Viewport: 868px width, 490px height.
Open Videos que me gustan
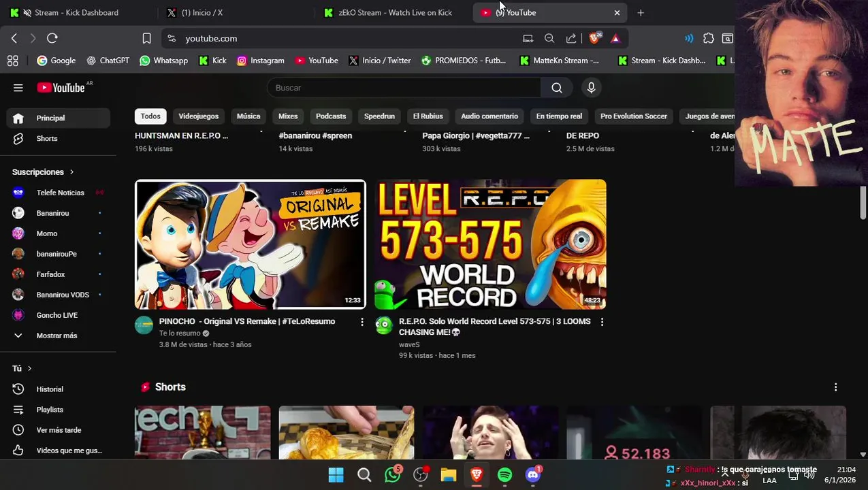tap(59, 451)
